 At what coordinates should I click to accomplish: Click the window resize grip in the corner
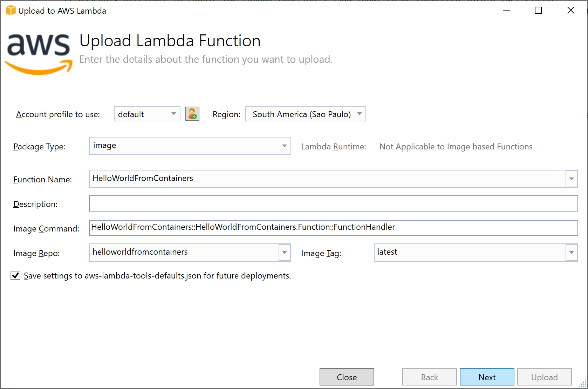pos(582,383)
